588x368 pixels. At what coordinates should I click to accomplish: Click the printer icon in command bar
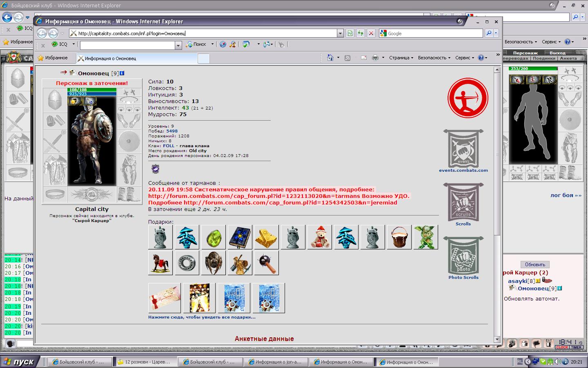(375, 58)
